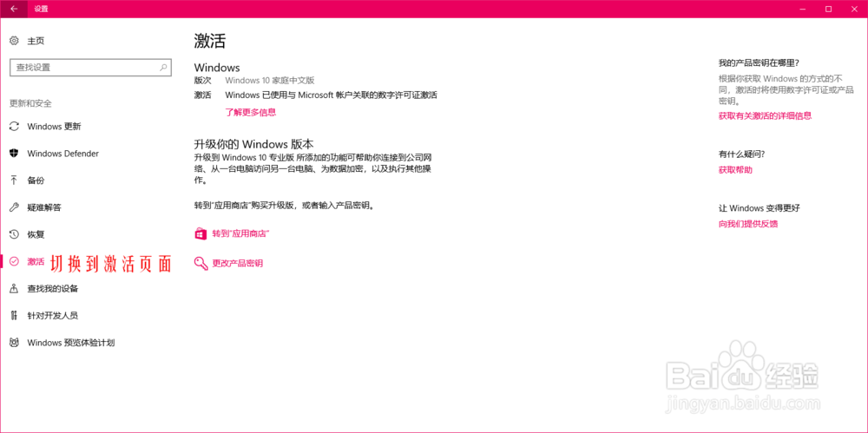
Task: Click 向我们提供反馈 link
Action: click(x=748, y=224)
